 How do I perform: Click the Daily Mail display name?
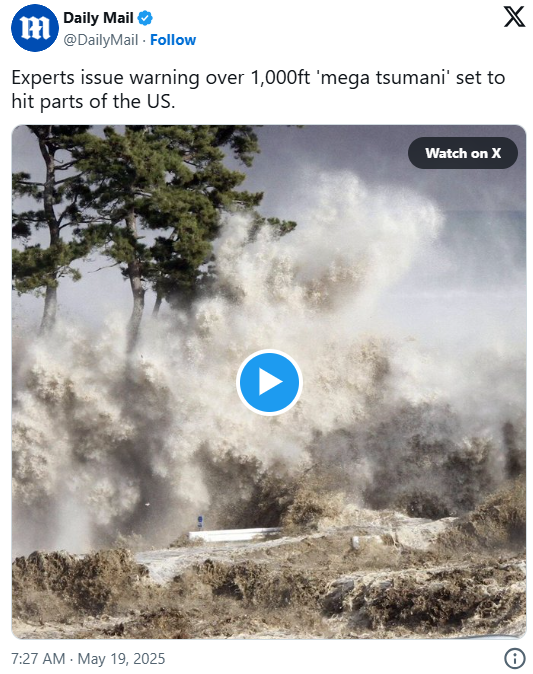98,18
